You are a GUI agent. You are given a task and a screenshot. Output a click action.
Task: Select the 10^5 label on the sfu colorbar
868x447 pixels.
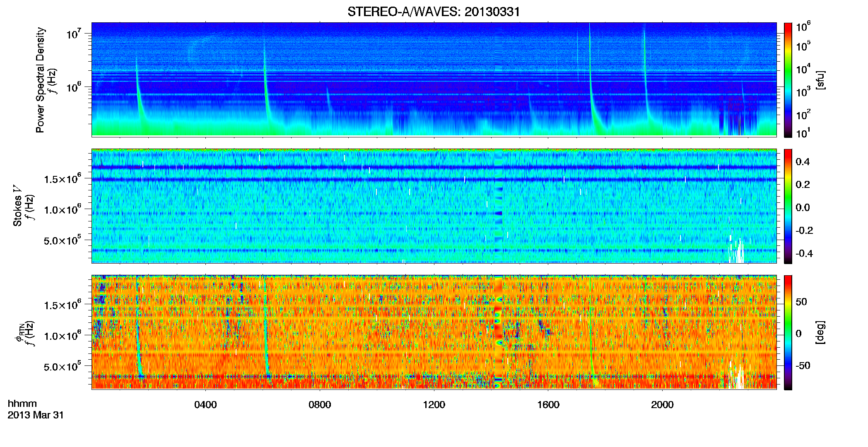[803, 46]
